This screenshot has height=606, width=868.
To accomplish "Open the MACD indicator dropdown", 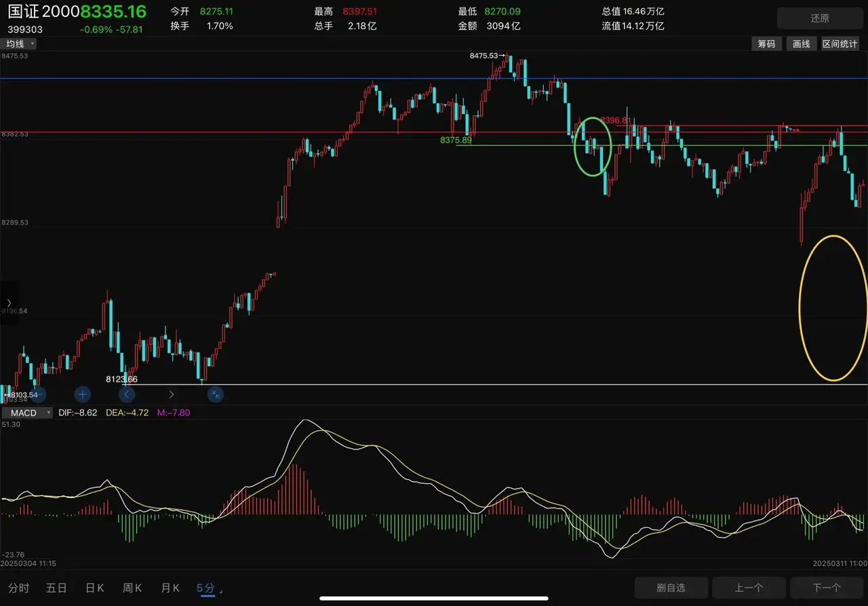I will (27, 413).
